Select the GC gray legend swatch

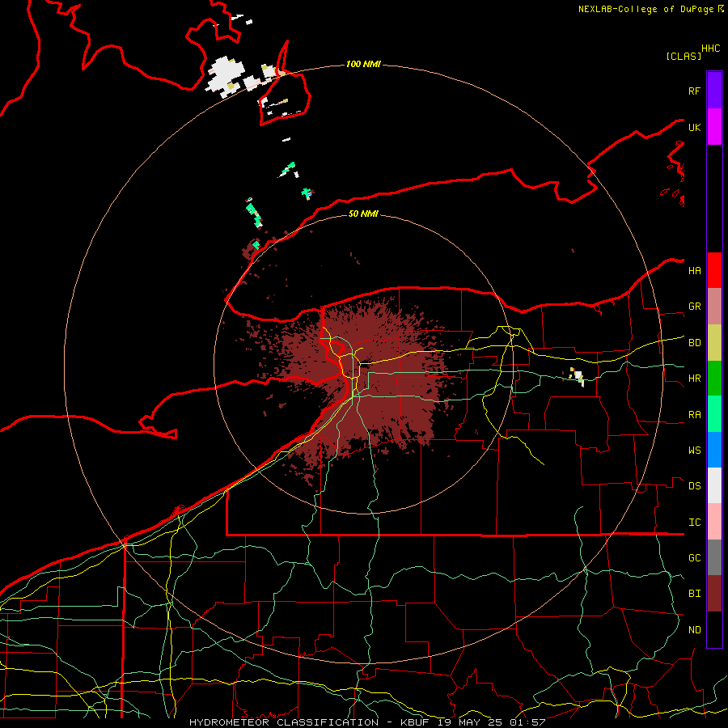click(714, 557)
